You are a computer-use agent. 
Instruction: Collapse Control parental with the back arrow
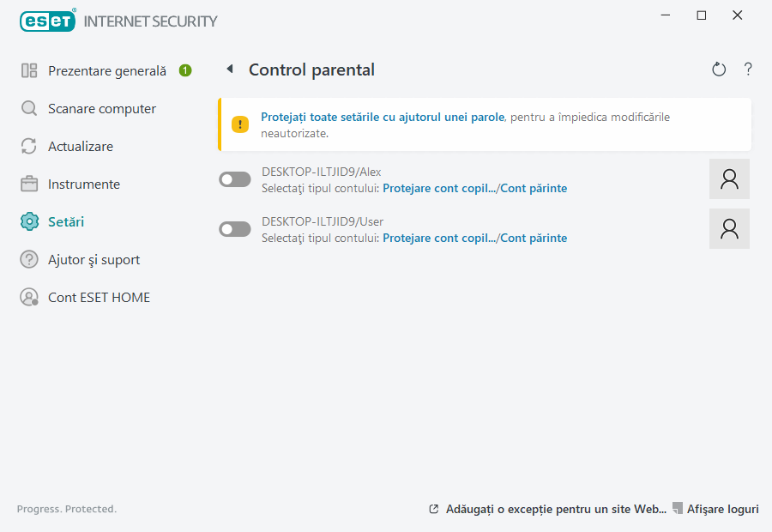pos(229,69)
